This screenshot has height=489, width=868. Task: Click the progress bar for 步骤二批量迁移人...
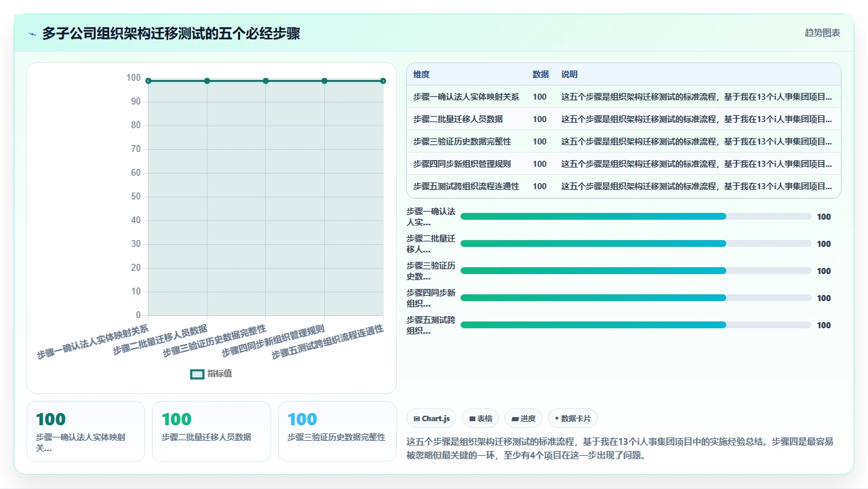(x=635, y=243)
